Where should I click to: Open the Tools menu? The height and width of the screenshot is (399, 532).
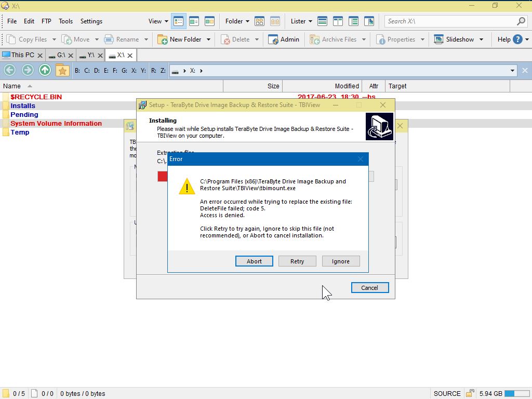pyautogui.click(x=65, y=21)
